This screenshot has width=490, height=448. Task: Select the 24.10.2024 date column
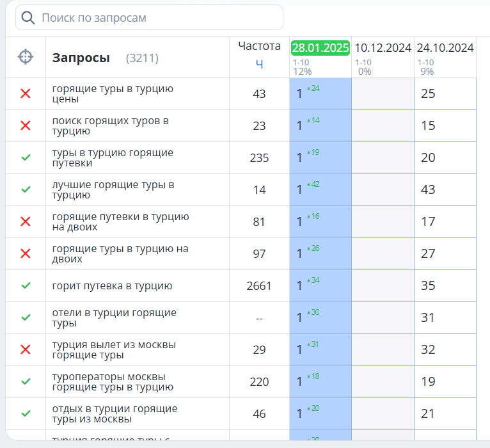point(445,48)
